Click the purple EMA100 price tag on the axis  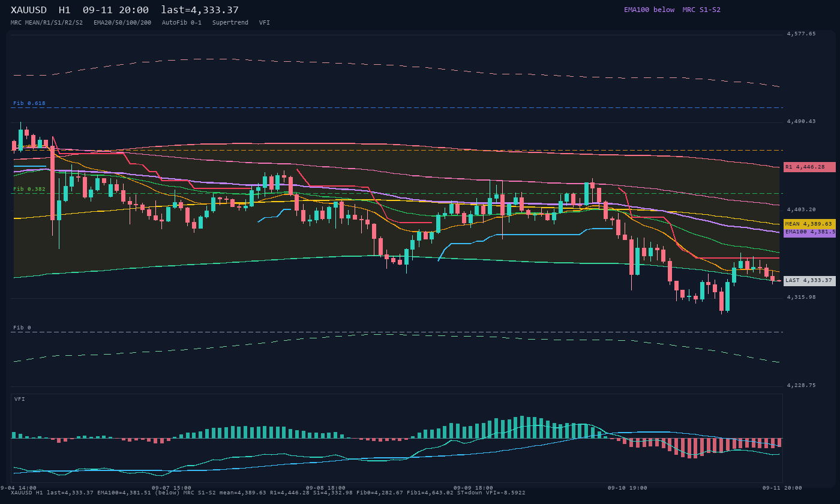pyautogui.click(x=809, y=232)
